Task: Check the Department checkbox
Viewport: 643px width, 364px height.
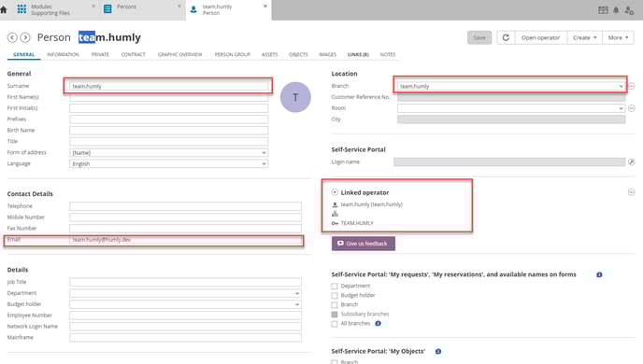Action: (x=335, y=287)
